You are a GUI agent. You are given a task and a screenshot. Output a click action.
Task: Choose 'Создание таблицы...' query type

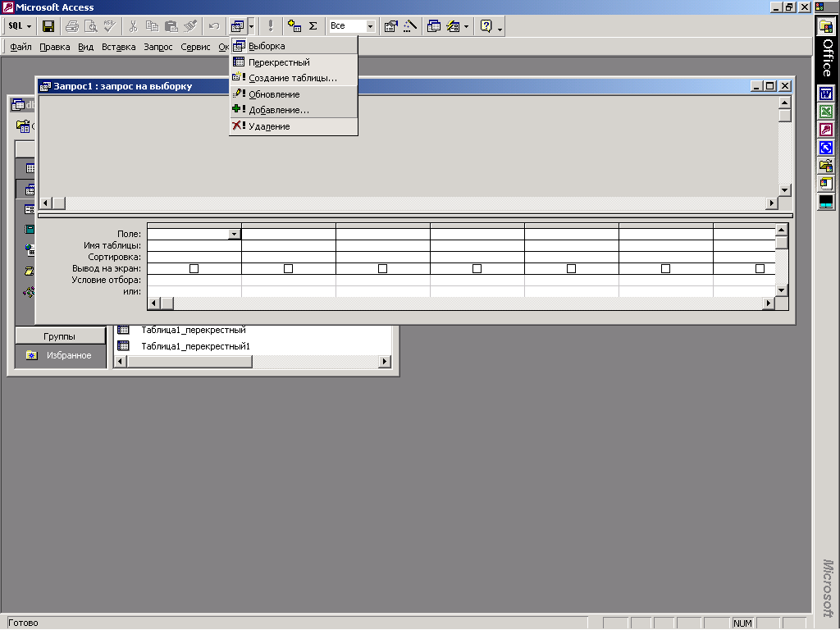(x=294, y=78)
